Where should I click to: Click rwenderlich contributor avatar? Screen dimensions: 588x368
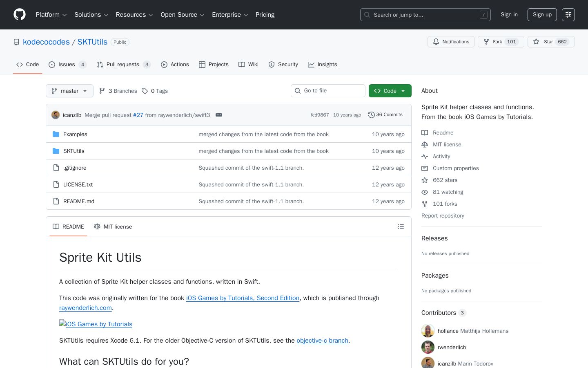click(428, 347)
